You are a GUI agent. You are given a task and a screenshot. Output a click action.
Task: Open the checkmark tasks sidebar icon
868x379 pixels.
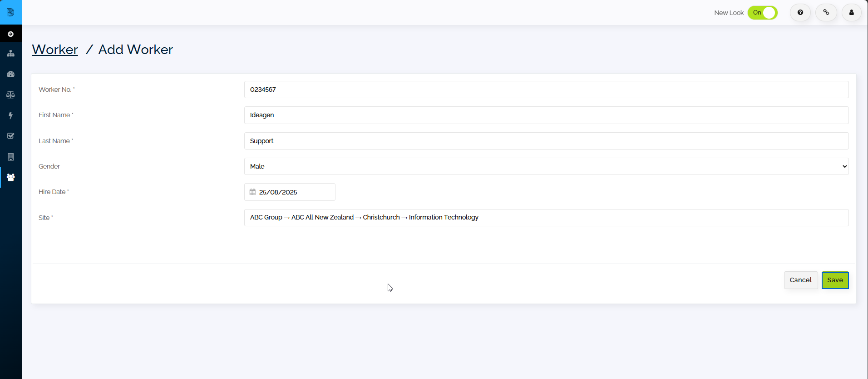[10, 136]
